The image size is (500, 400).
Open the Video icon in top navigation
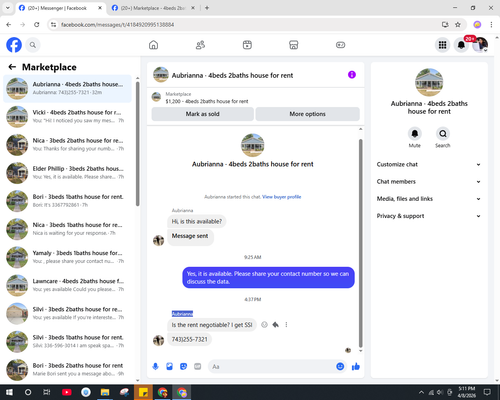pos(247,45)
